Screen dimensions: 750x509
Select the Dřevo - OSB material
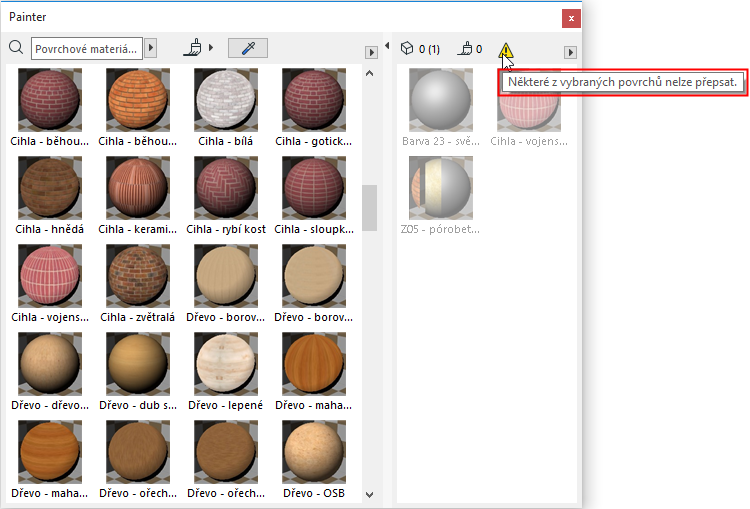313,452
